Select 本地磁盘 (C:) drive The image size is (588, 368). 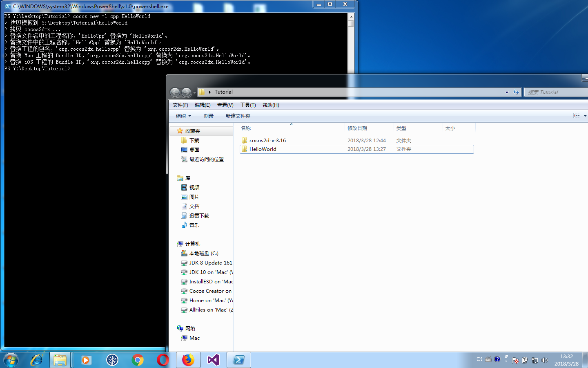coord(199,254)
